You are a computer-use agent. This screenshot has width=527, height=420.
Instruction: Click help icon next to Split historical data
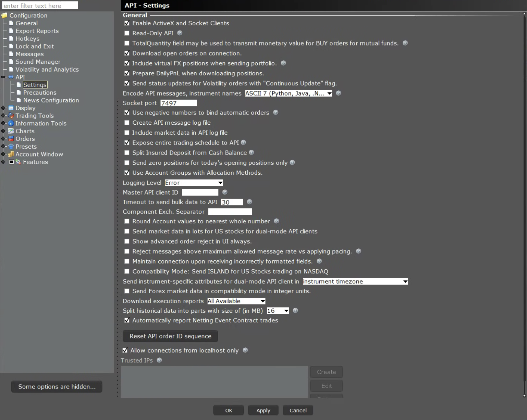tap(295, 310)
